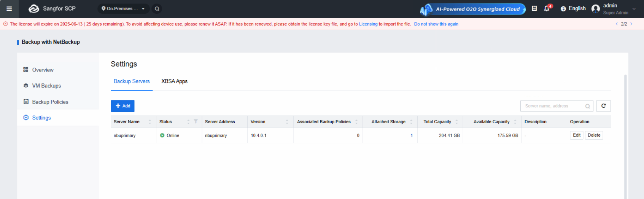Open attached storage count link 1
The height and width of the screenshot is (199, 644).
[412, 135]
